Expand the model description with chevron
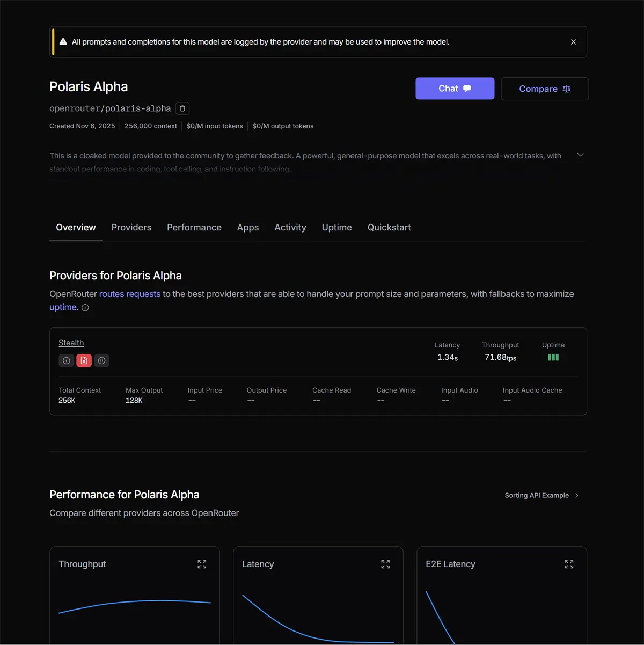Viewport: 644px width, 645px height. pos(580,155)
